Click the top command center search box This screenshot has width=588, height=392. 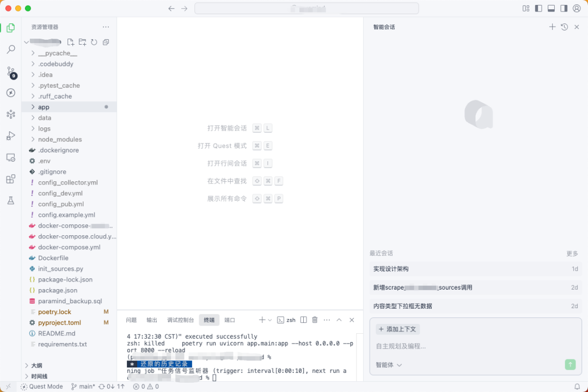pyautogui.click(x=307, y=8)
